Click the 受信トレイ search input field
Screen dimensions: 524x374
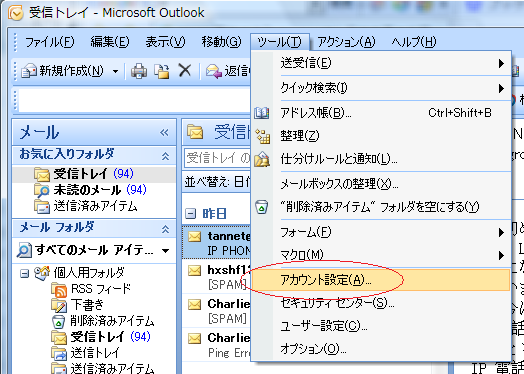coord(217,158)
